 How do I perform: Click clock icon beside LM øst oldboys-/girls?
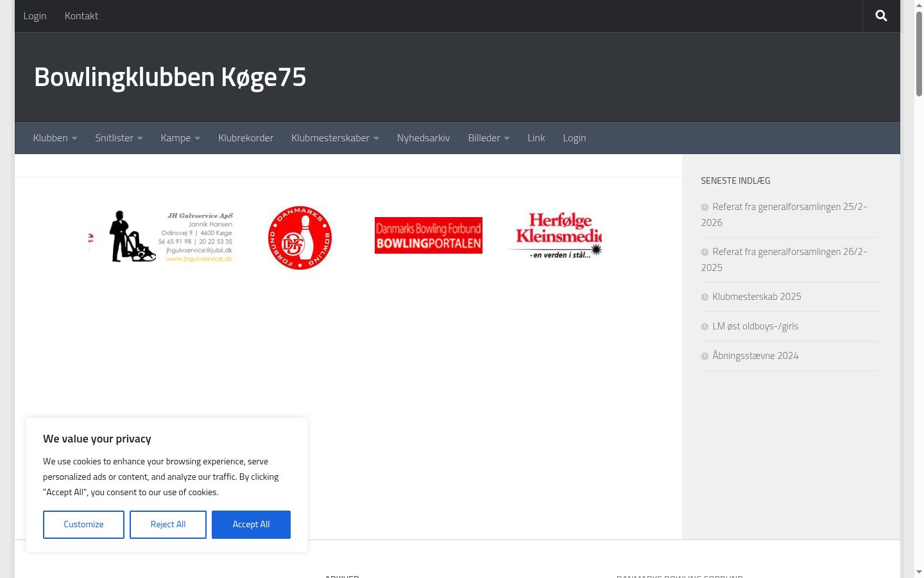tap(705, 327)
